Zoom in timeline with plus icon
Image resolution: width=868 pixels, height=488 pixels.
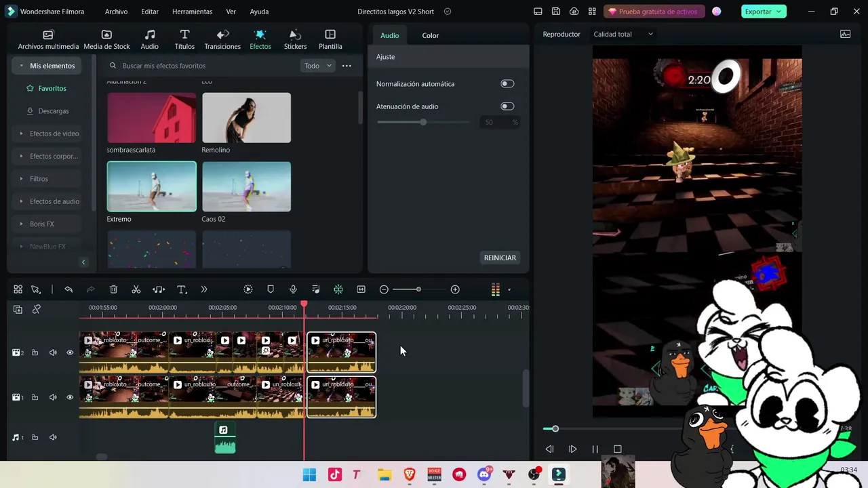[x=455, y=289]
